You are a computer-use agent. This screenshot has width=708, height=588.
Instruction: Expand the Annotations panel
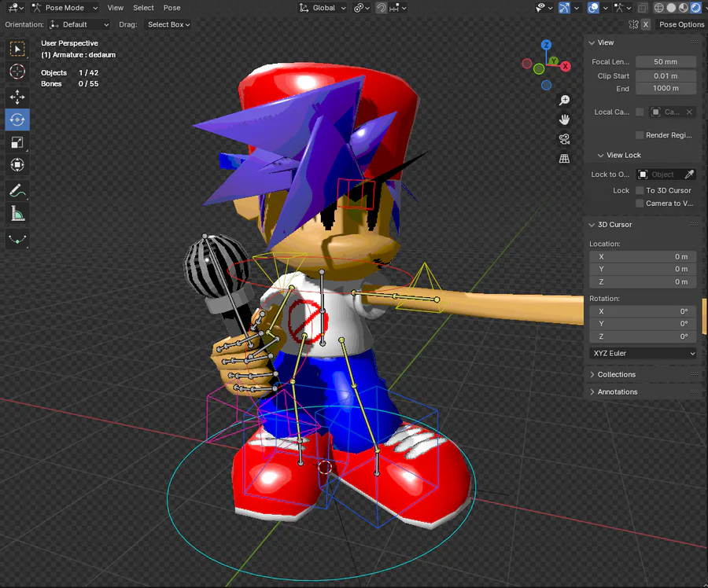(x=618, y=391)
